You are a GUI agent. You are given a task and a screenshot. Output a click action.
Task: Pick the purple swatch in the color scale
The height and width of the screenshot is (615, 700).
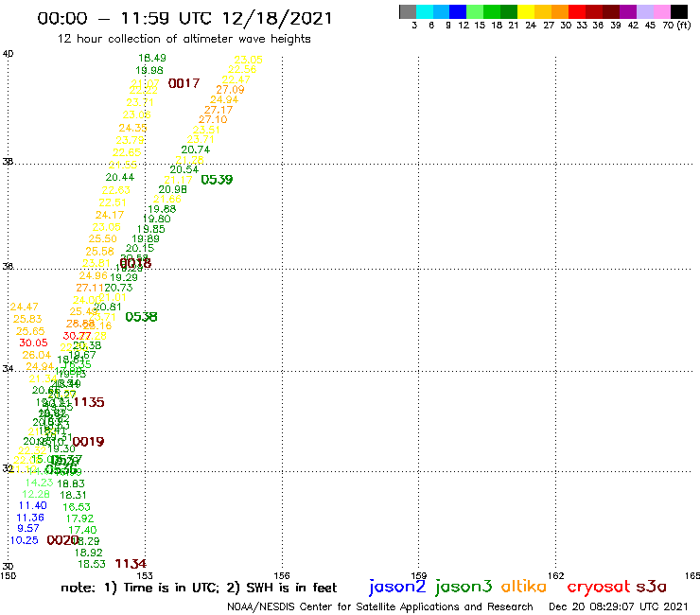(628, 12)
